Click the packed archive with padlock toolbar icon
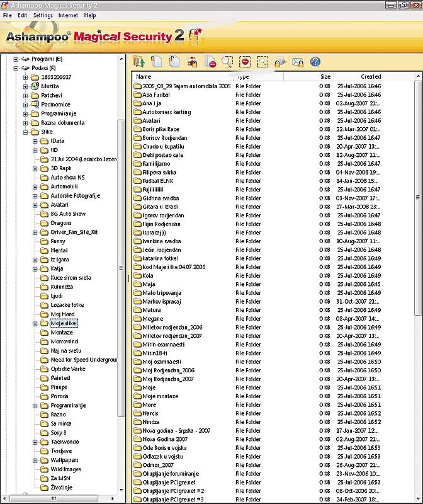 (192, 61)
